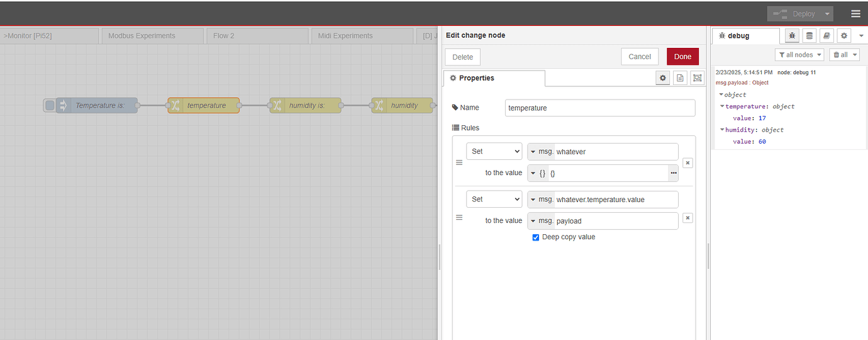Select the 'Temperature is:' inject node
Image resolution: width=868 pixels, height=340 pixels.
(x=97, y=105)
